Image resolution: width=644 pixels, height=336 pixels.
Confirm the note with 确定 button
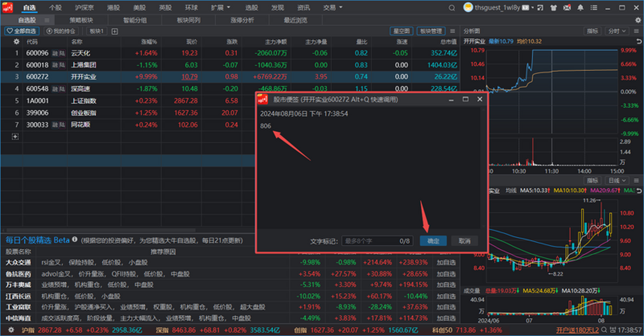click(433, 241)
